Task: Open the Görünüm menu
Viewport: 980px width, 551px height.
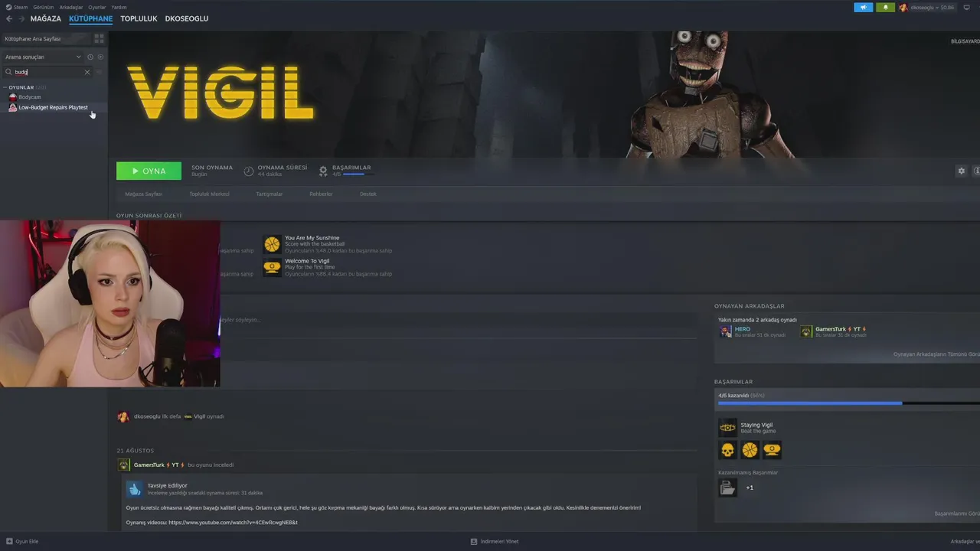Action: 44,7
